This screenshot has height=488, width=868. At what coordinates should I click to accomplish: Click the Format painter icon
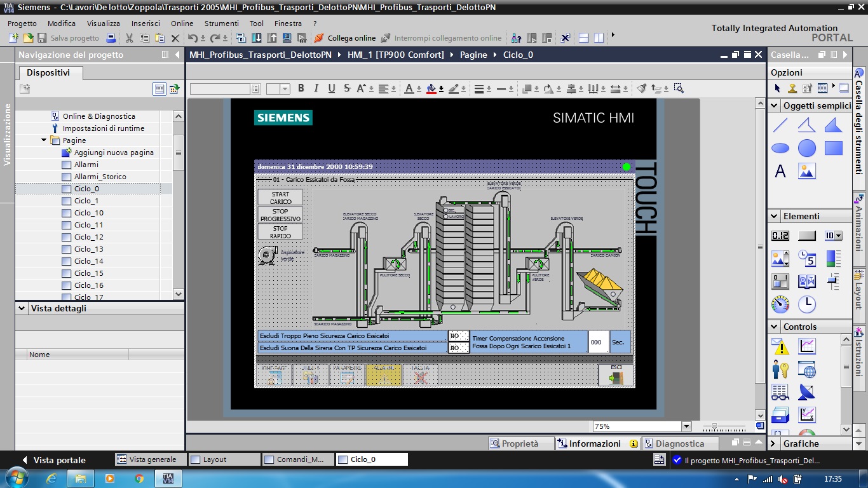(x=642, y=88)
